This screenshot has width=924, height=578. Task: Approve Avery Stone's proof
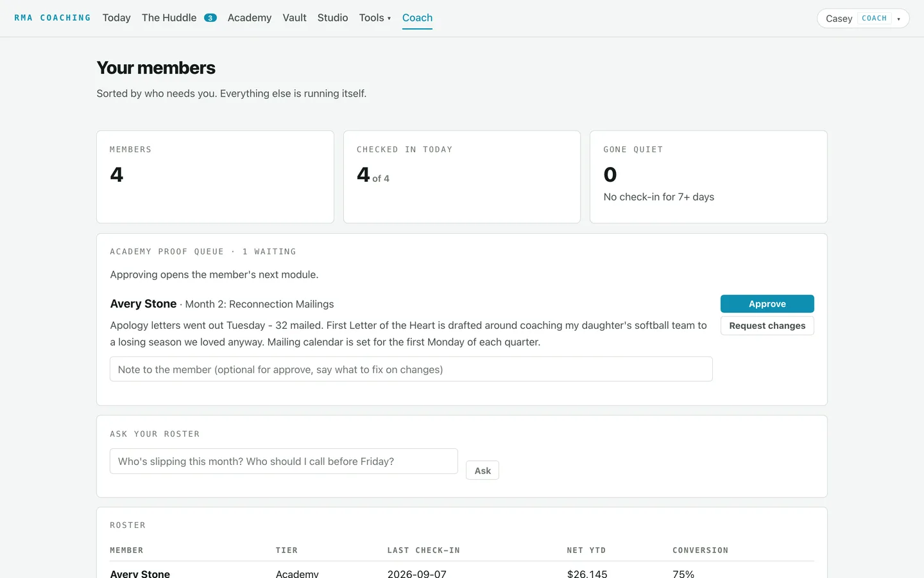[x=767, y=304]
